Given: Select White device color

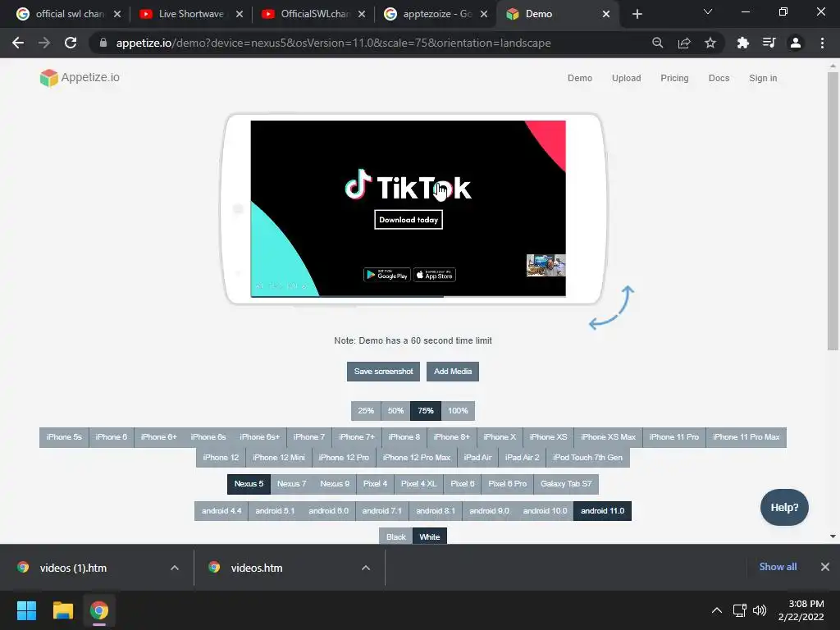Looking at the screenshot, I should [430, 536].
